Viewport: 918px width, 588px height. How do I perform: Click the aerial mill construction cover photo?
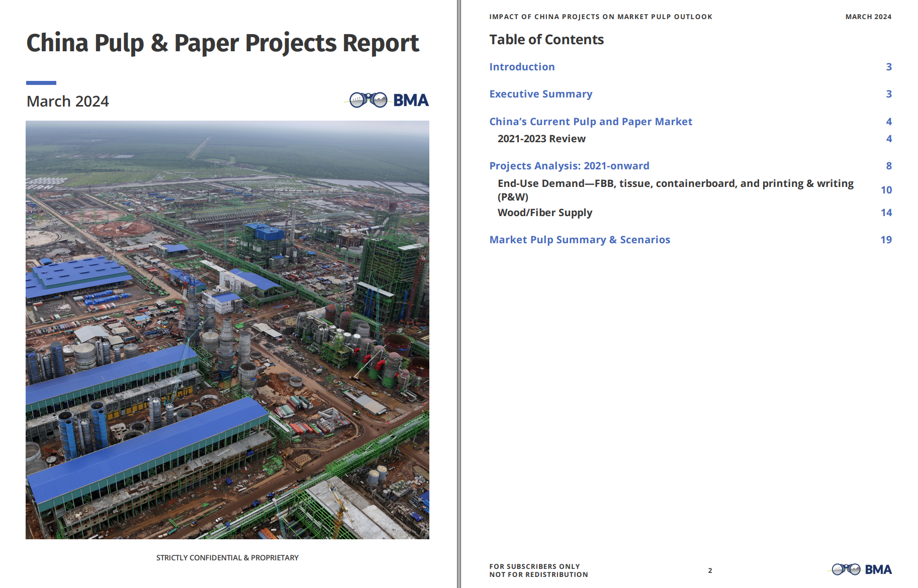click(x=227, y=330)
